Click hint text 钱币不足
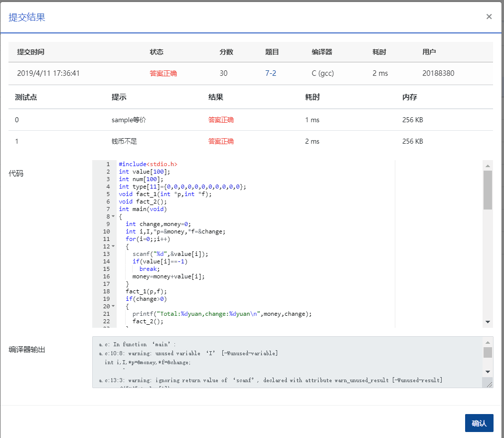The width and height of the screenshot is (504, 438). 124,141
